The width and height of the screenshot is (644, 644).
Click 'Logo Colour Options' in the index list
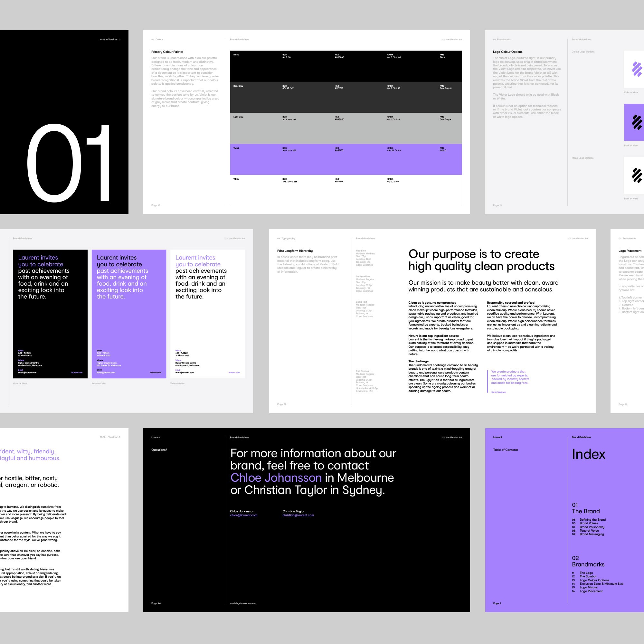[594, 580]
